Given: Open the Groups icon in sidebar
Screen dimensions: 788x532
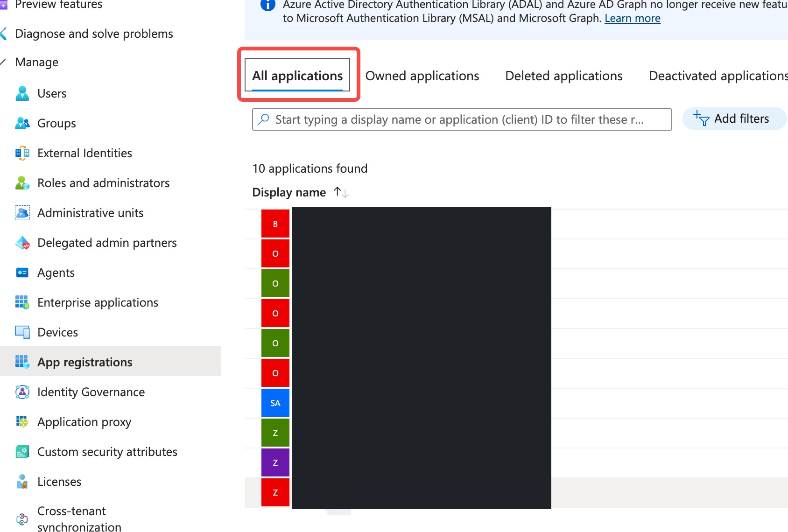Looking at the screenshot, I should (22, 123).
